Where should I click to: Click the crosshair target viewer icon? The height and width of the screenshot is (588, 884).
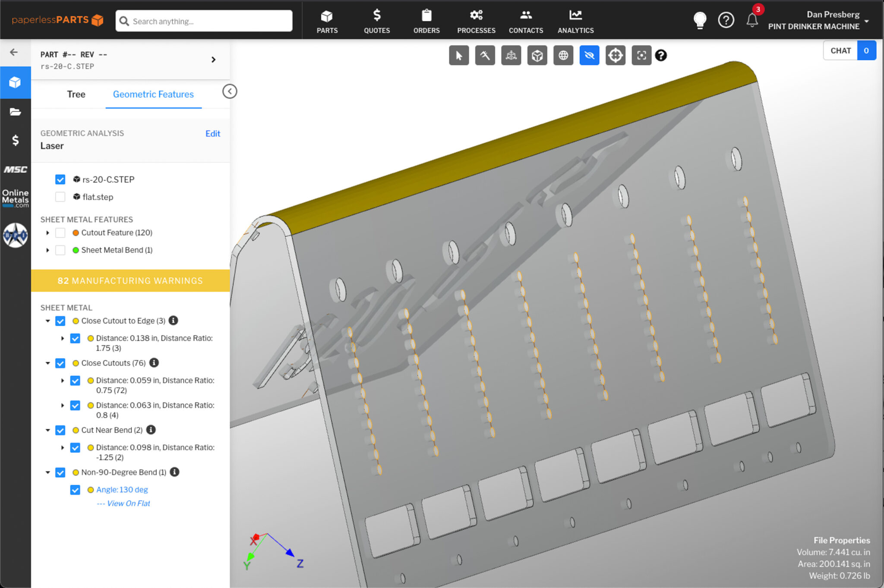click(x=615, y=56)
